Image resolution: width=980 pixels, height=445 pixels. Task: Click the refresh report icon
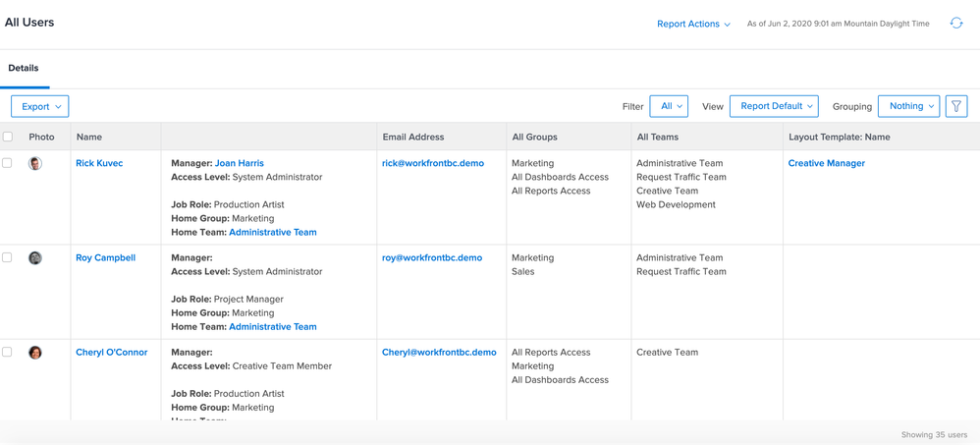[955, 24]
